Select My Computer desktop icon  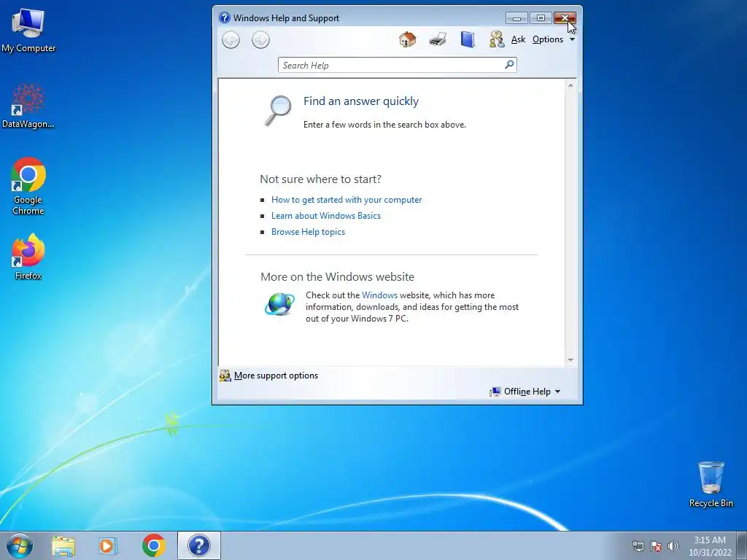point(28,31)
